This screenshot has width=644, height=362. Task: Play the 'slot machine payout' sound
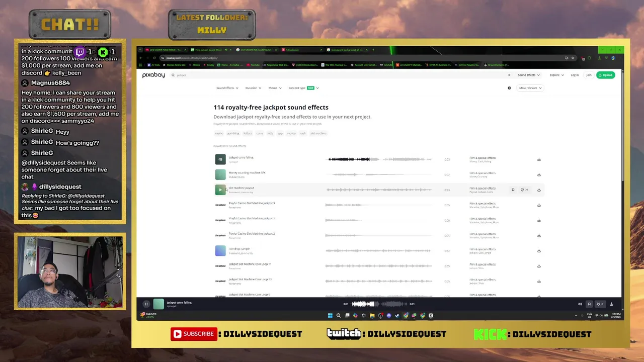220,190
